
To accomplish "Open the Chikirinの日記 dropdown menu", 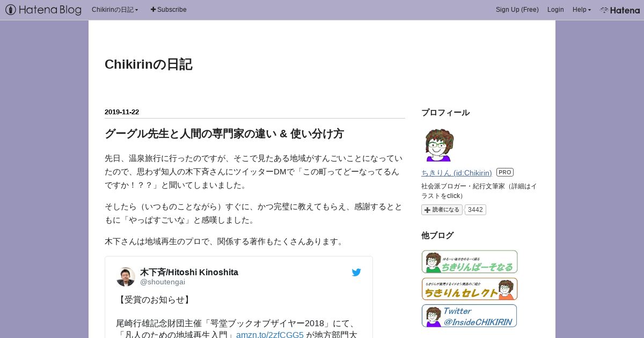I will click(115, 10).
